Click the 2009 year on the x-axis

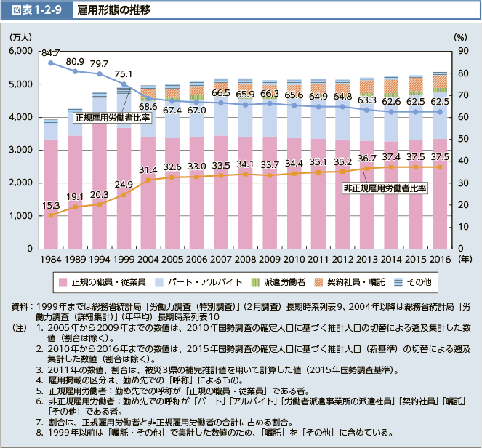tap(270, 258)
